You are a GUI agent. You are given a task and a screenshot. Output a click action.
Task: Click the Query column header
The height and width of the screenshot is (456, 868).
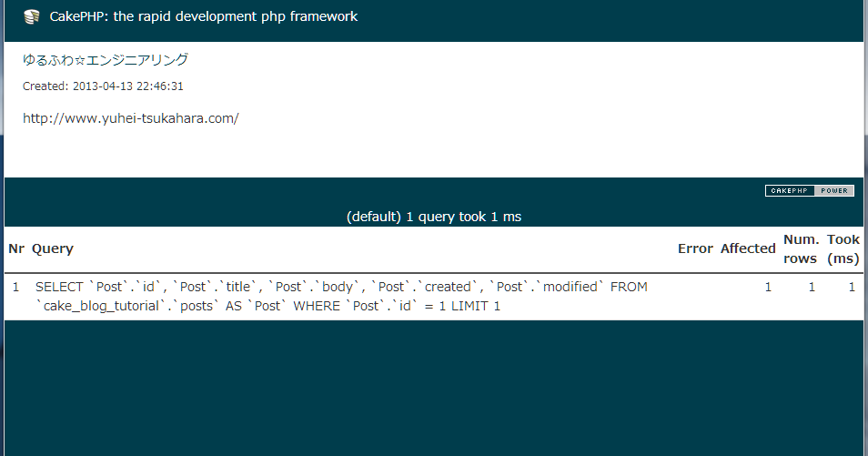click(x=53, y=248)
